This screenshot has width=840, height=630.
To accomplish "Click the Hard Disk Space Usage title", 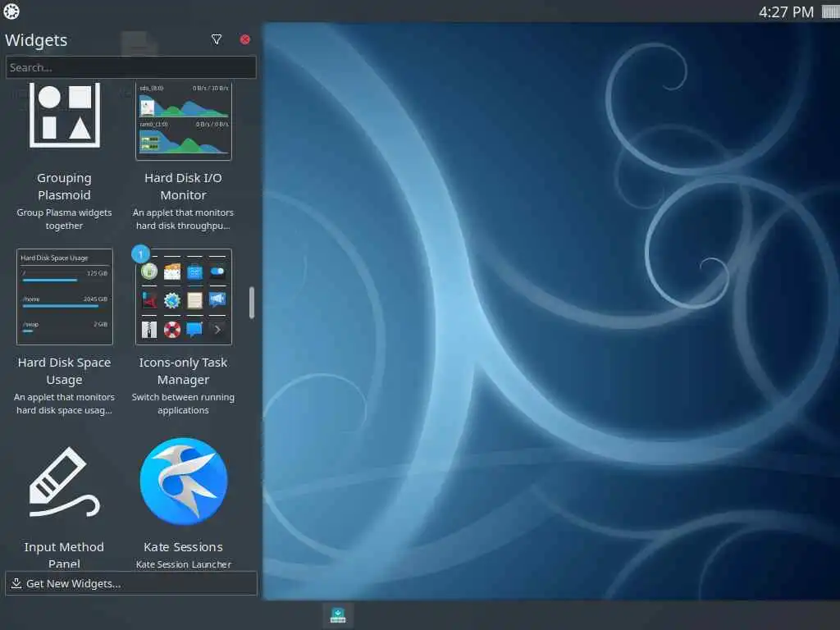I will click(x=64, y=371).
